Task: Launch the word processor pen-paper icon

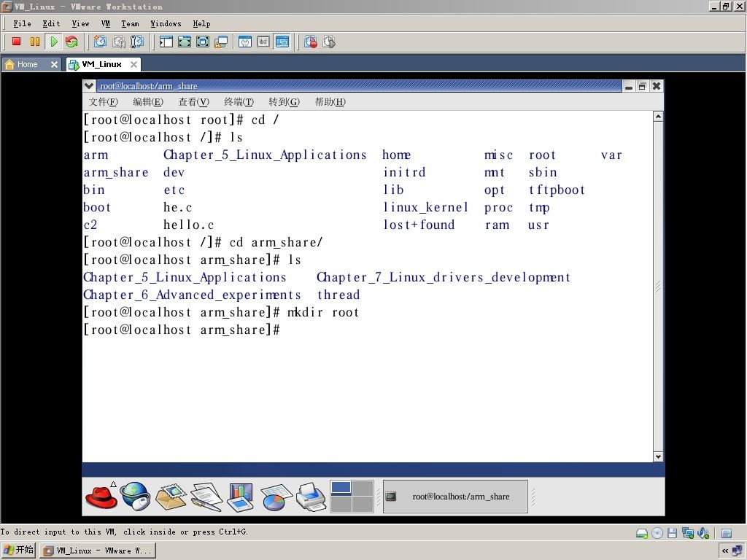Action: pos(206,497)
